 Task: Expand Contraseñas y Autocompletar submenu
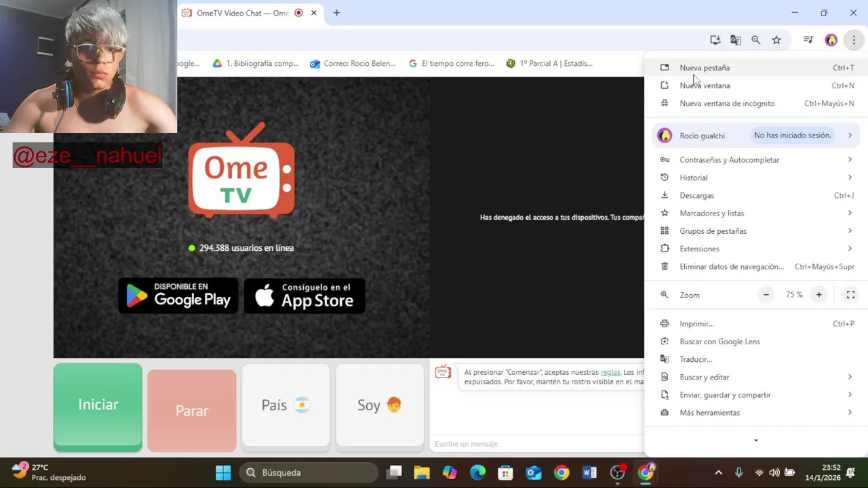pyautogui.click(x=755, y=160)
